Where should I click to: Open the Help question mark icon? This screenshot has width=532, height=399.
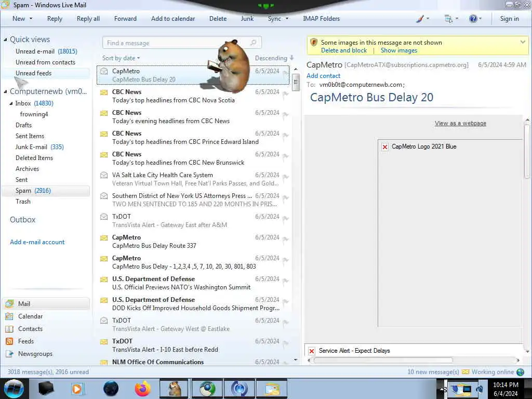pyautogui.click(x=473, y=19)
